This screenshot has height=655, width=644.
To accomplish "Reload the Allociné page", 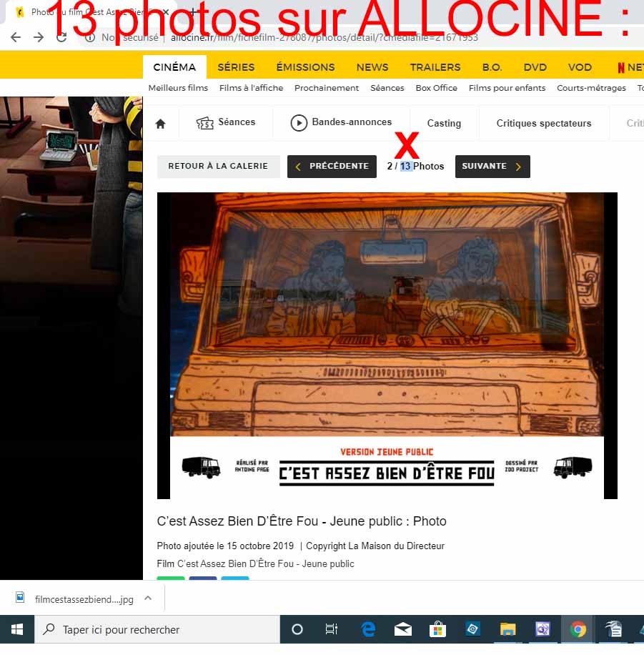I will click(x=61, y=38).
